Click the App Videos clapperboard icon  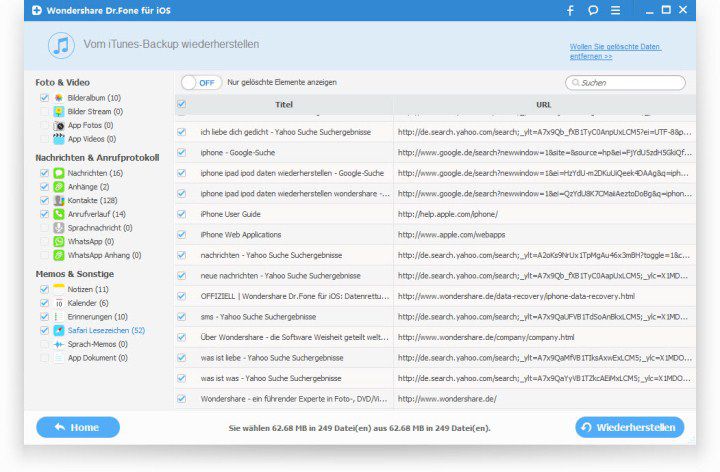pos(59,139)
